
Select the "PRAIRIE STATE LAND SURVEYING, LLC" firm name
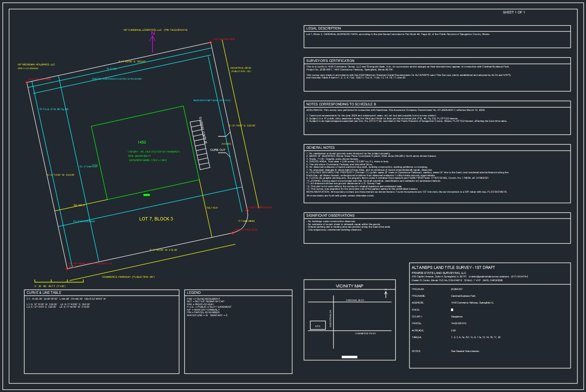tap(439, 273)
